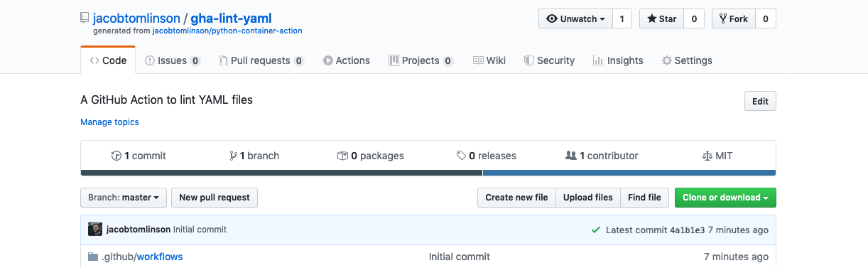Fork this repository

tap(734, 19)
